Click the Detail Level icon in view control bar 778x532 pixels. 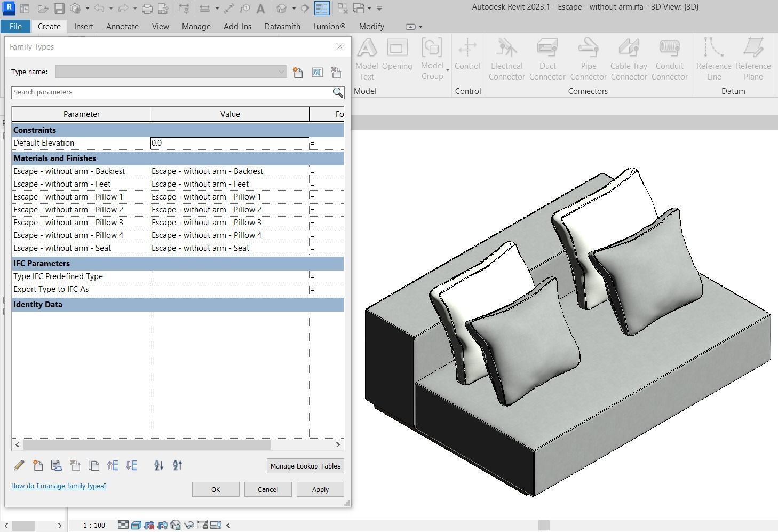pyautogui.click(x=123, y=525)
